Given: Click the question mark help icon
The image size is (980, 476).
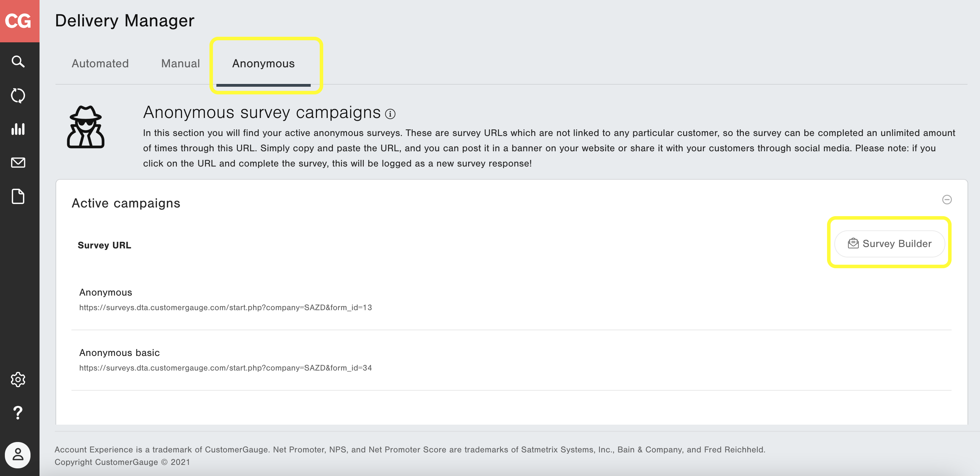Looking at the screenshot, I should tap(18, 413).
